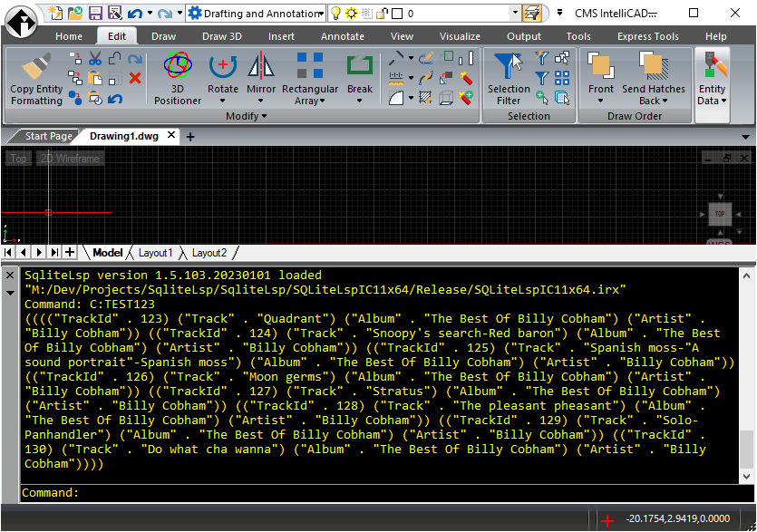Add a new document tab with plus

(190, 137)
